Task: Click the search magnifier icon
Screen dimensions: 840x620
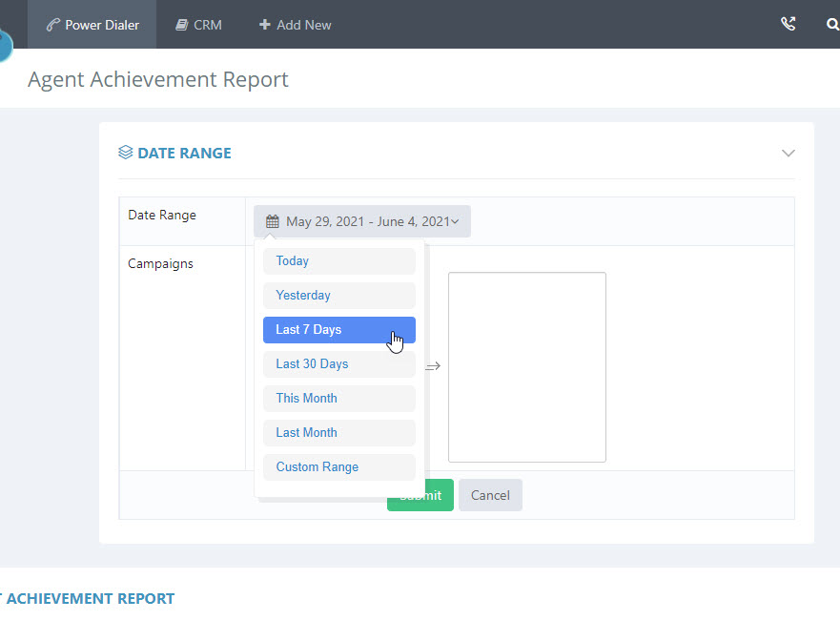Action: (x=832, y=24)
